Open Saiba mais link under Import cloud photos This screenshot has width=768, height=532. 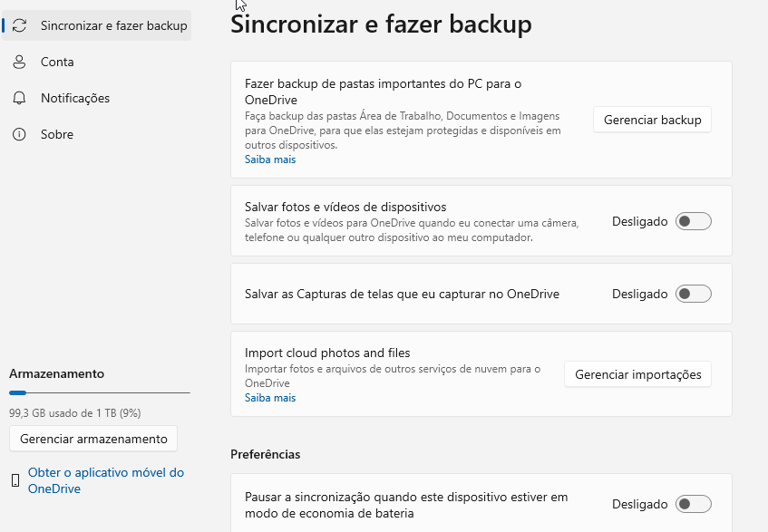(x=270, y=398)
